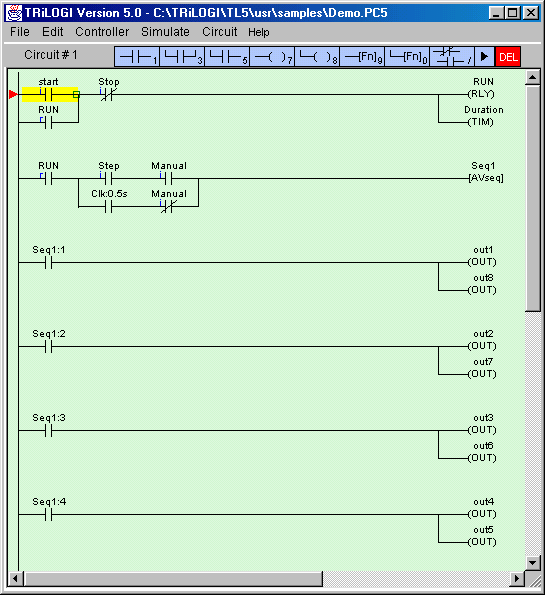
Task: Select the Clk:0.5s contact
Action: click(x=109, y=201)
